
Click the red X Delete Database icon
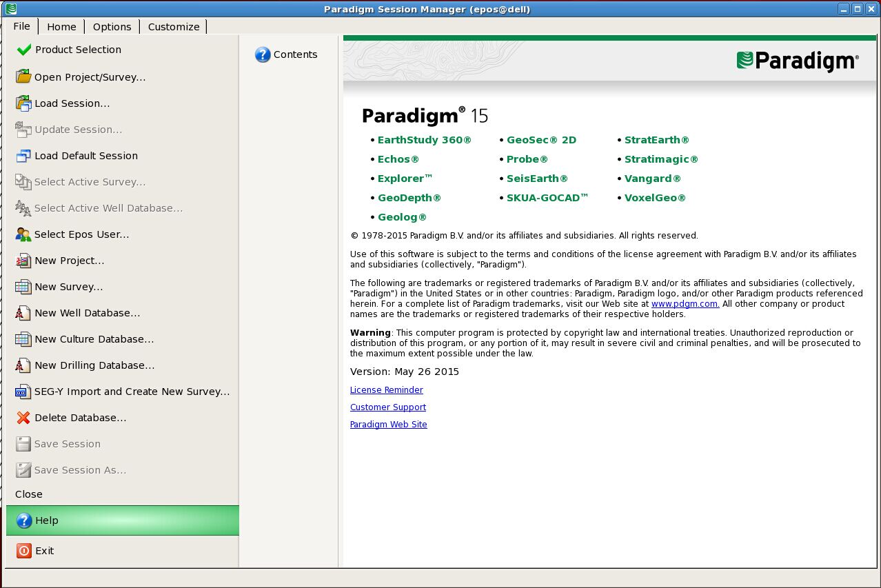[x=23, y=418]
